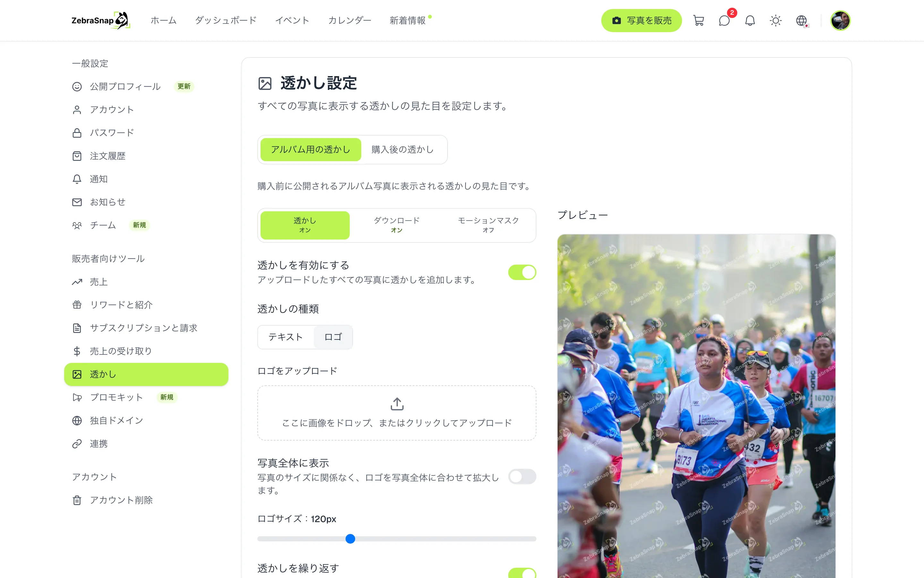Open リワードと紹介 in sidebar
Viewport: 924px width, 578px height.
click(x=146, y=305)
